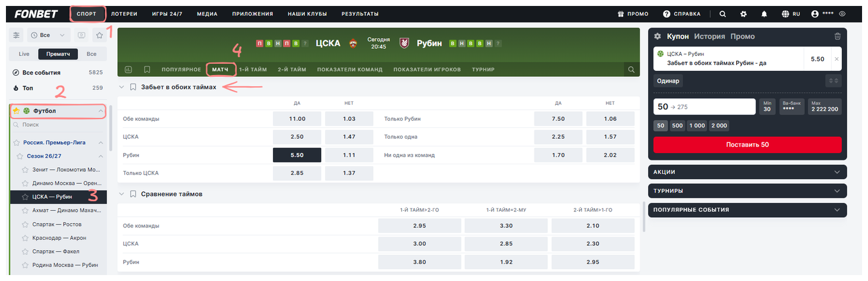
Task: Favorite the Спартак — Факел match star
Action: (x=25, y=251)
